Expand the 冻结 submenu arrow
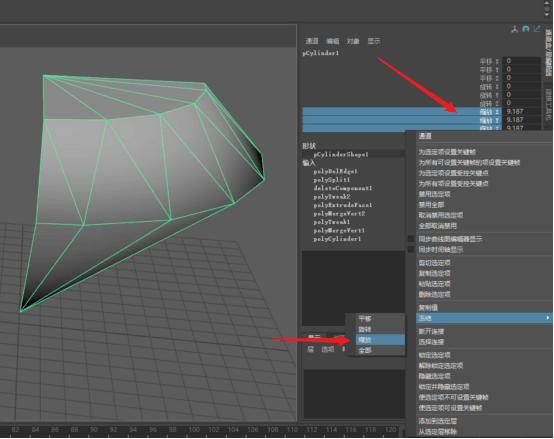The width and height of the screenshot is (554, 439). click(548, 318)
